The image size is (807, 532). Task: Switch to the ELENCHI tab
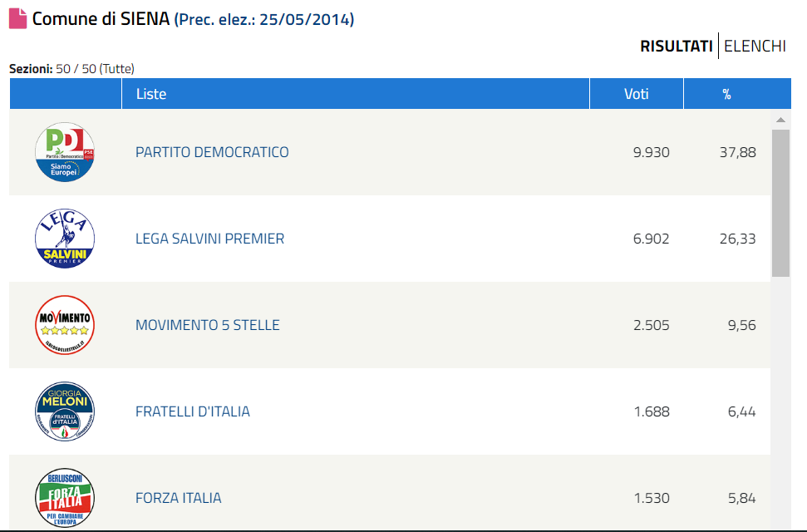[x=755, y=47]
